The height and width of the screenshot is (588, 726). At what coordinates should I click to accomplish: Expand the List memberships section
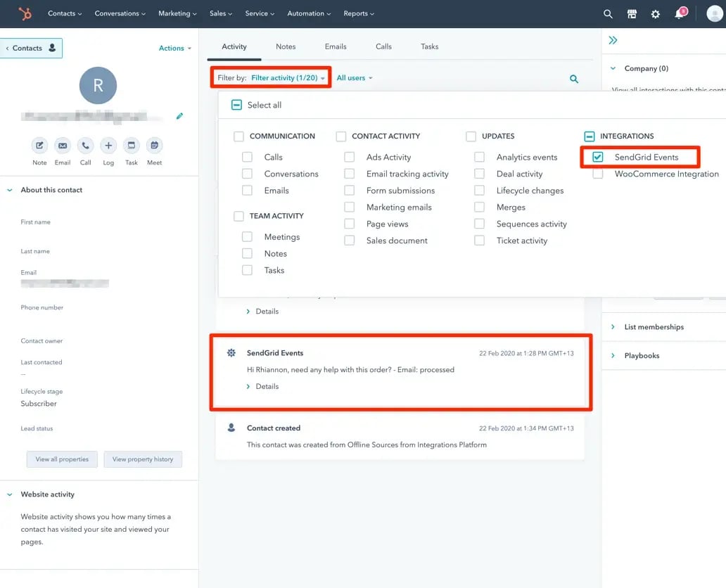(654, 327)
